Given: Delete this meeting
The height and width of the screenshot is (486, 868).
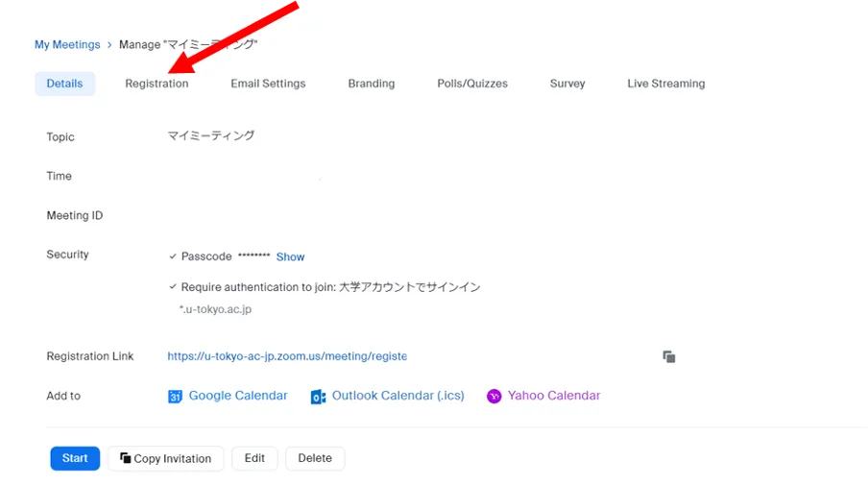Looking at the screenshot, I should click(x=315, y=458).
